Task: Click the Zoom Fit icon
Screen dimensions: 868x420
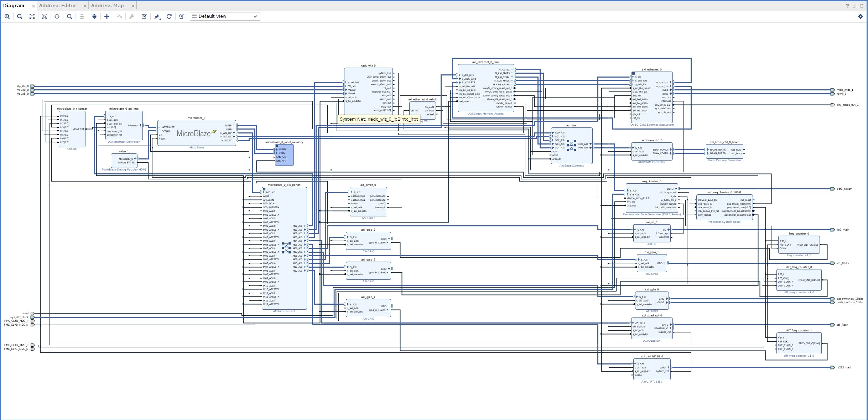Action: 32,16
